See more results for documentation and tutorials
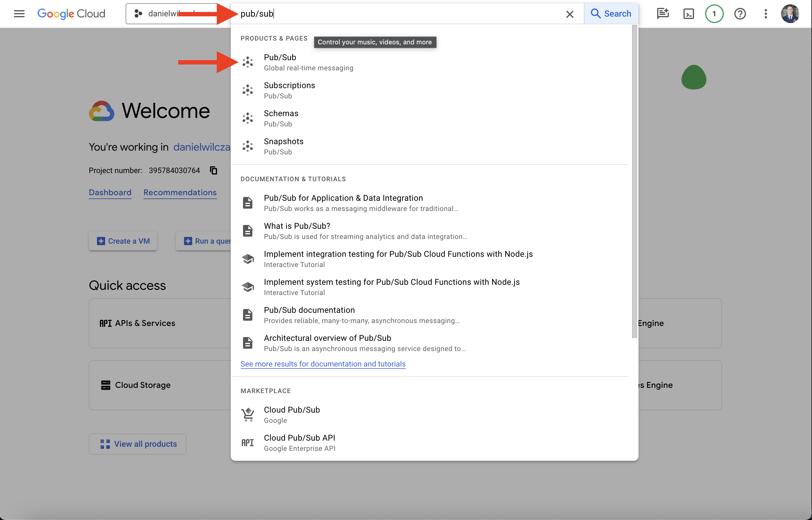The height and width of the screenshot is (520, 812). tap(323, 364)
